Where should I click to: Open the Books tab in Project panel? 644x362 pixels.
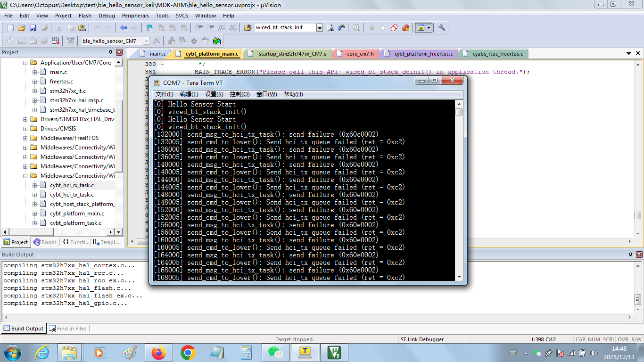pos(45,242)
